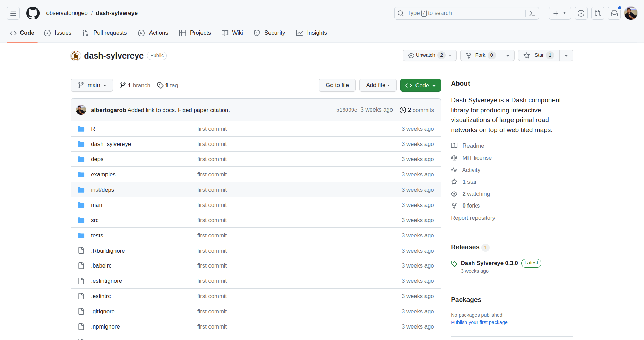Switch to the Issues tab
This screenshot has height=340, width=644.
coord(58,33)
